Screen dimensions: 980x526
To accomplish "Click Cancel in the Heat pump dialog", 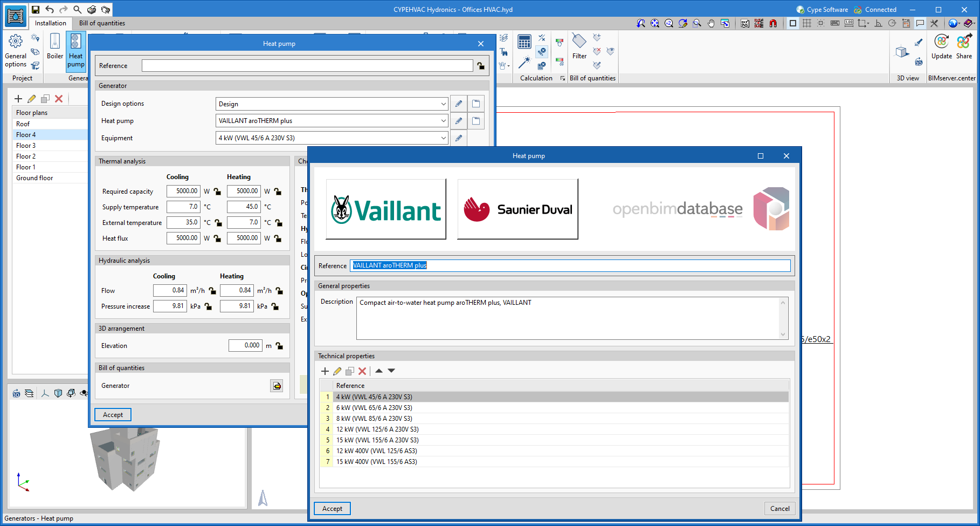I will tap(779, 509).
